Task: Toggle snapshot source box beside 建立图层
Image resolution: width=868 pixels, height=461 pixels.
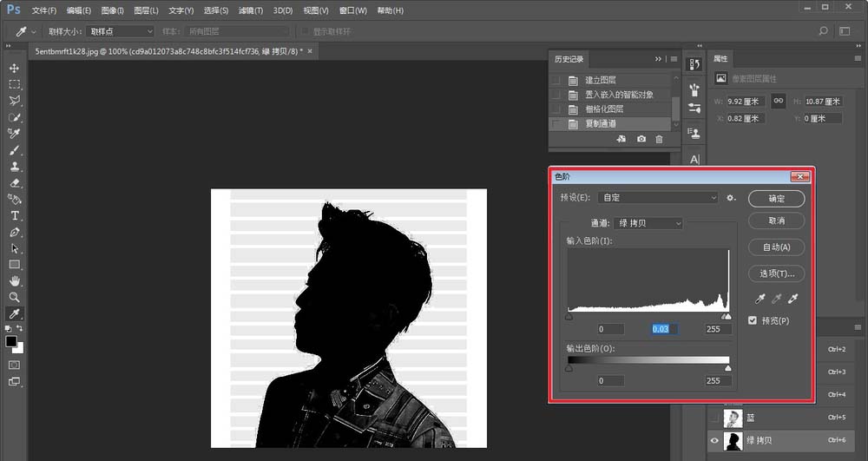Action: point(556,80)
